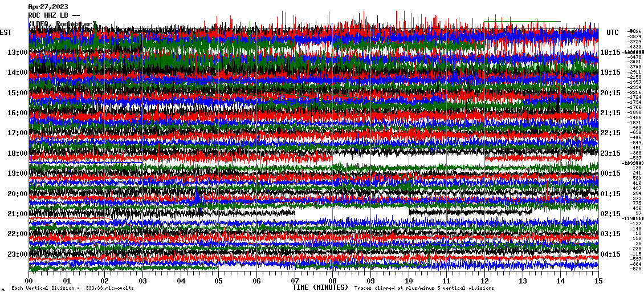Viewport: 644px width, 296px height.
Task: Select the 04:15 UTC row label
Action: tap(610, 254)
